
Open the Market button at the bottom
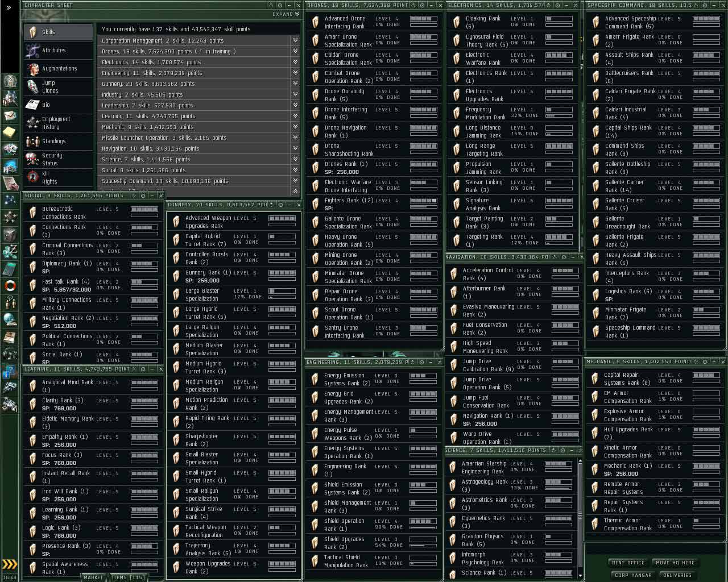pos(93,577)
